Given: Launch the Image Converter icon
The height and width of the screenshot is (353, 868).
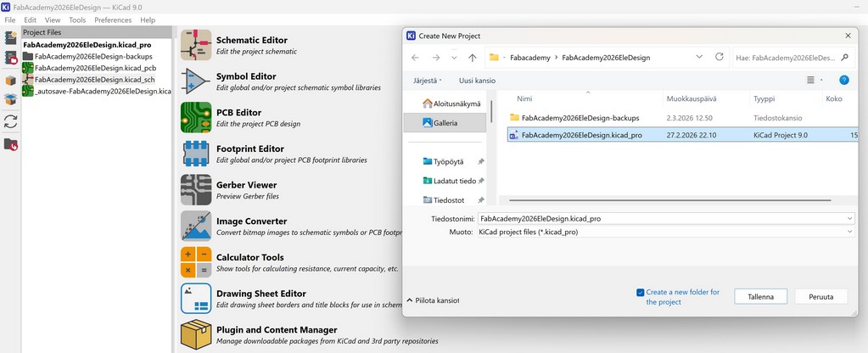Looking at the screenshot, I should click(x=196, y=226).
